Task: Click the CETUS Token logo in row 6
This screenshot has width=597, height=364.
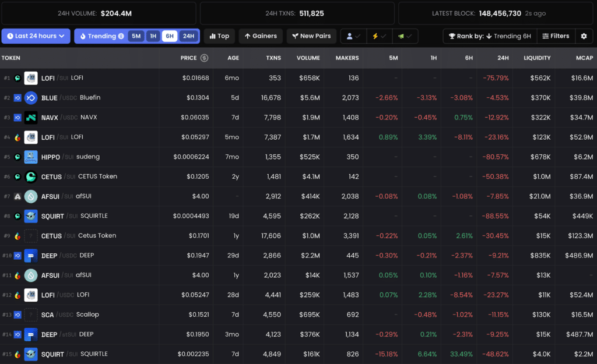Action: coord(31,177)
